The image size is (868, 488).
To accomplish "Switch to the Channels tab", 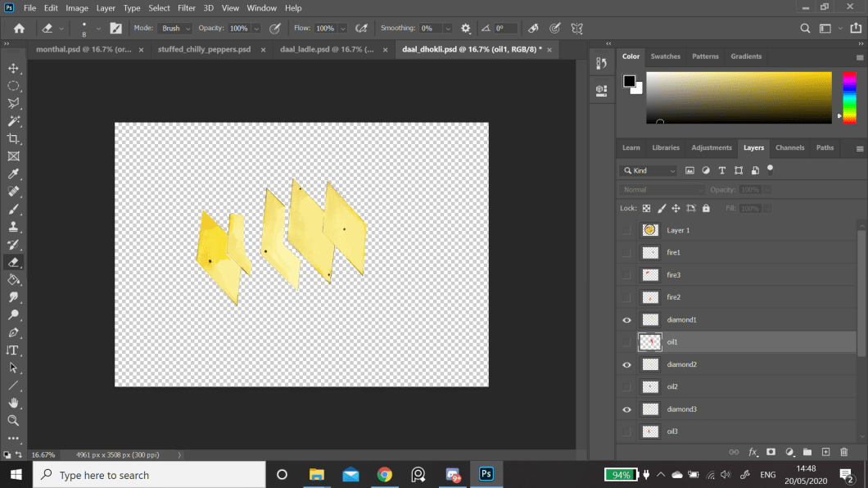I will (x=789, y=147).
